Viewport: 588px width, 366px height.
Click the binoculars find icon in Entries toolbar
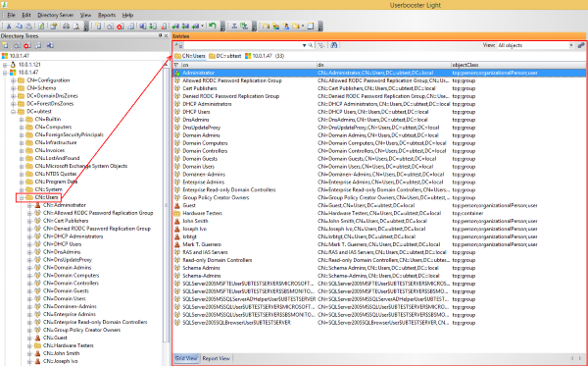tap(334, 45)
